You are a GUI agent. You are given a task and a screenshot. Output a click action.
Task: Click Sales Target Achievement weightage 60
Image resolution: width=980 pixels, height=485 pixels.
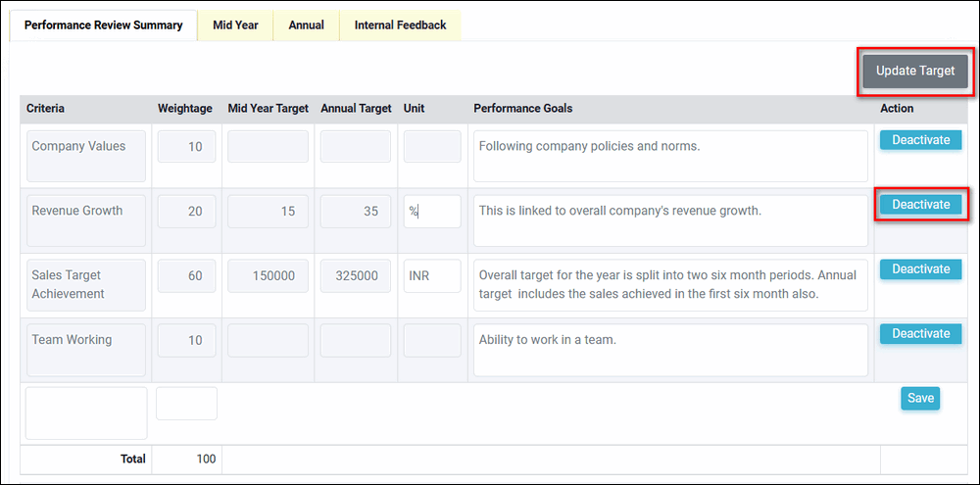[186, 276]
